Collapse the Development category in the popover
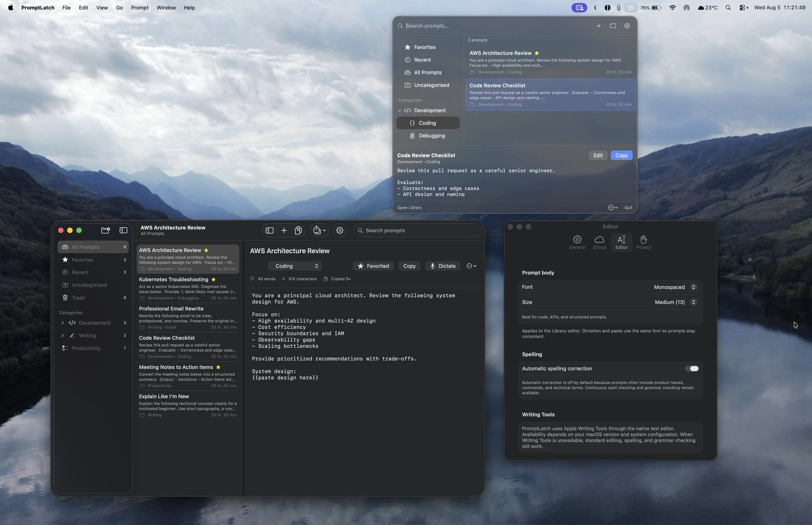The height and width of the screenshot is (525, 812). click(400, 110)
